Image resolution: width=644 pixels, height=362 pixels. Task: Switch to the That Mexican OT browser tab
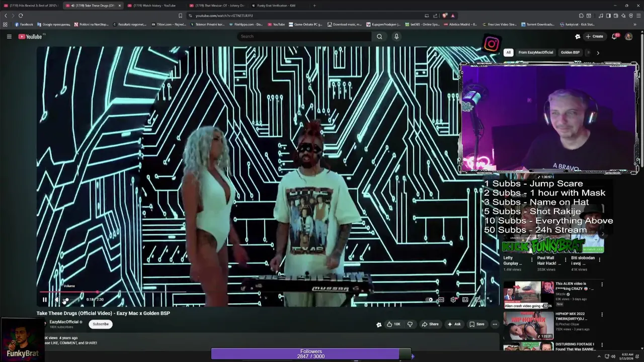[x=216, y=6]
